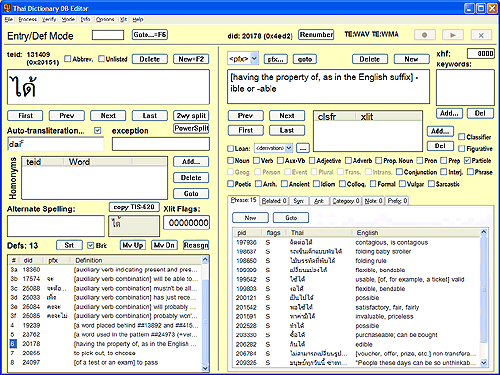This screenshot has width=500, height=375.
Task: Click the exception text field
Action: point(161,144)
